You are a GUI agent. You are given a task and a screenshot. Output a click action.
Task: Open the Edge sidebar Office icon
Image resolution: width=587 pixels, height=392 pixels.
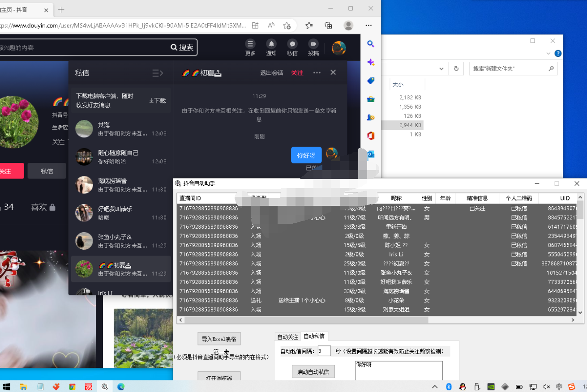click(x=371, y=136)
